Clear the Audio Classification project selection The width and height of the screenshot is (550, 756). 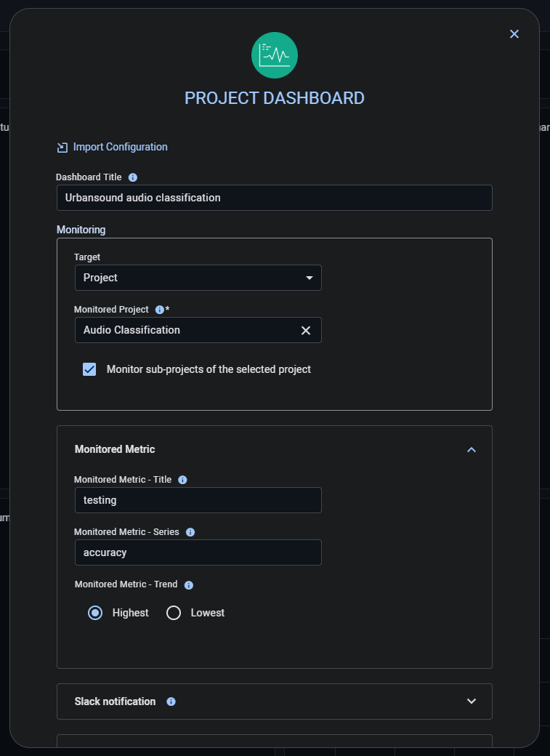coord(305,330)
